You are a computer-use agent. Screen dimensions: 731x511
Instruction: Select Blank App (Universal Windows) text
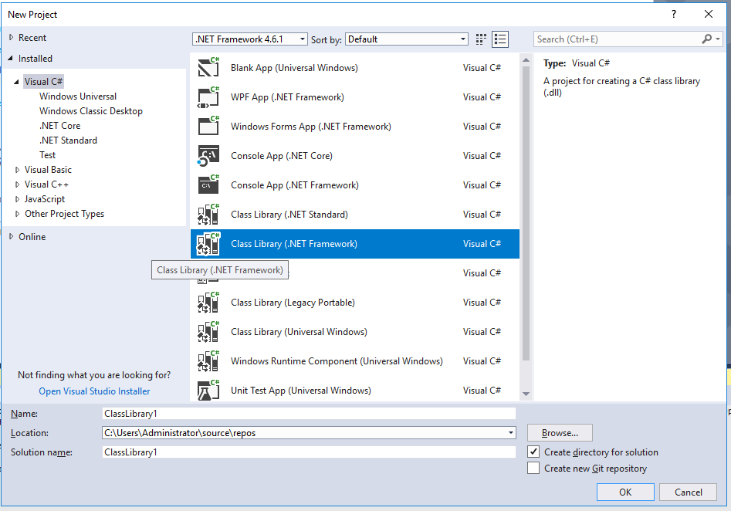click(x=294, y=68)
